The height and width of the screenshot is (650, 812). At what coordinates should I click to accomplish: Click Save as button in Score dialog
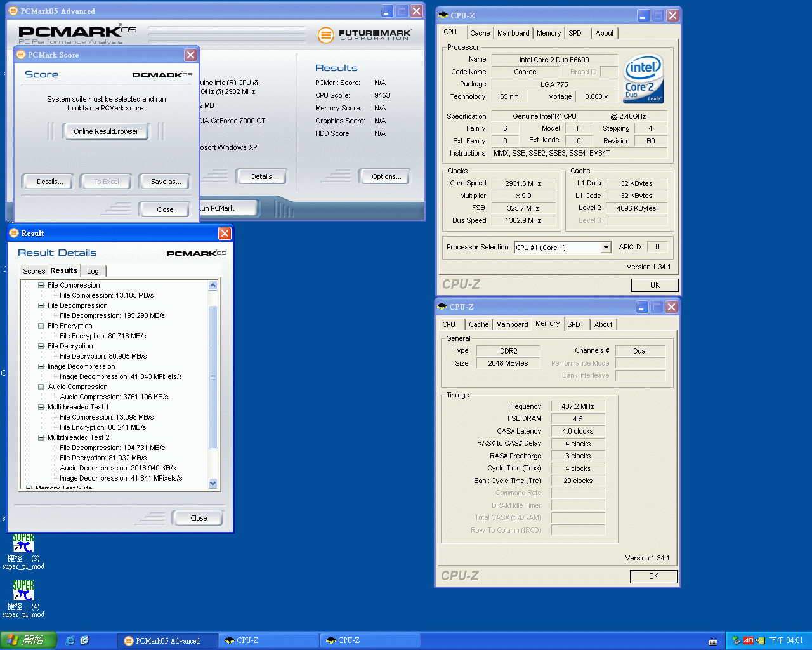[x=166, y=182]
